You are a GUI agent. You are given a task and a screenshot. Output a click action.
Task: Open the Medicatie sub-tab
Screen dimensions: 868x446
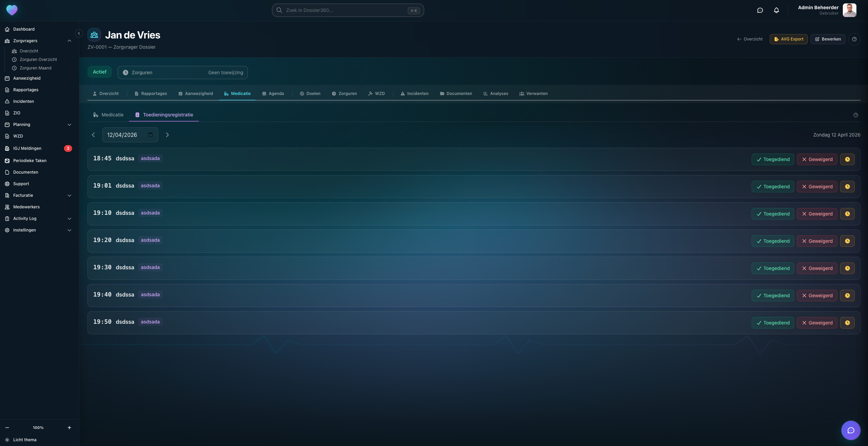(x=108, y=115)
